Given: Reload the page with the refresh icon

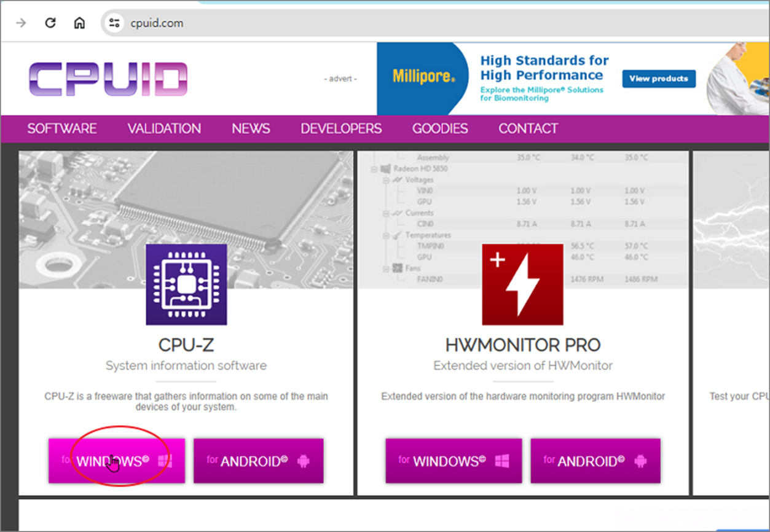Looking at the screenshot, I should tap(51, 23).
